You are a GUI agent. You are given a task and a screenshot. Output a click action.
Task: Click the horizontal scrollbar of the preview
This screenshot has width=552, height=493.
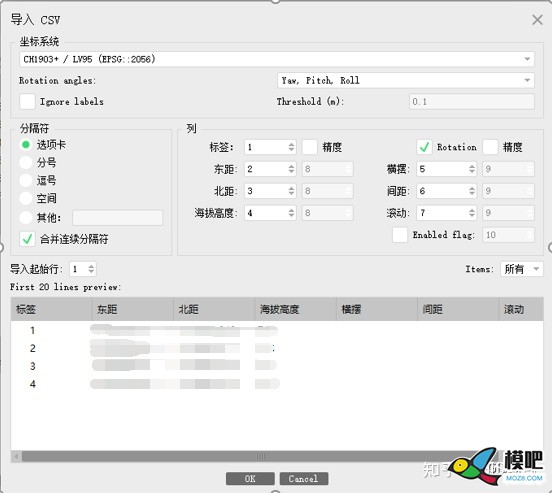261,456
